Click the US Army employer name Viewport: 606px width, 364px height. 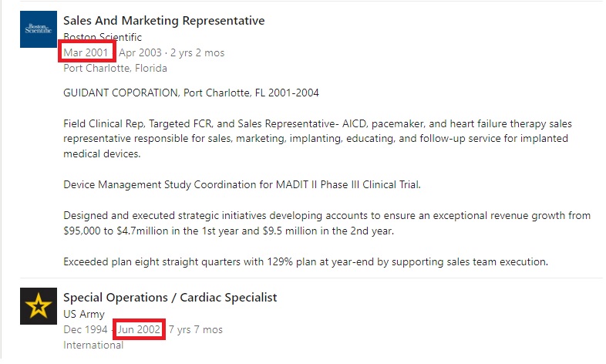coord(84,314)
